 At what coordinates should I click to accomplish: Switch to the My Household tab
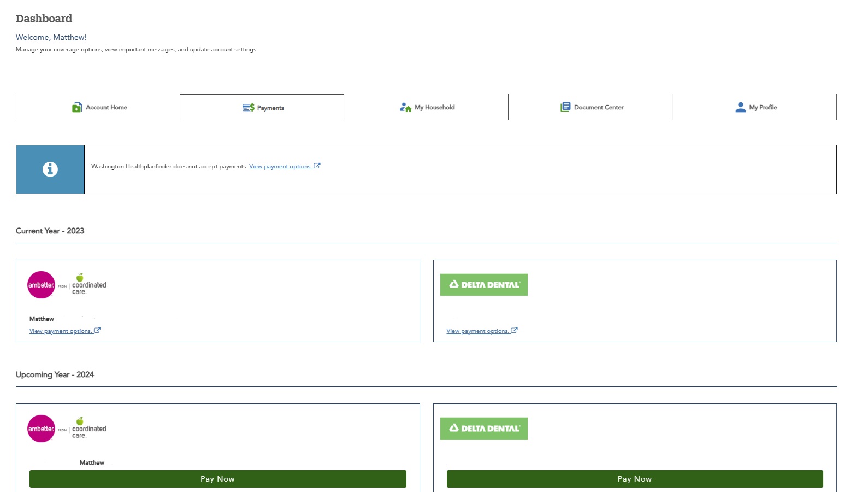[426, 107]
